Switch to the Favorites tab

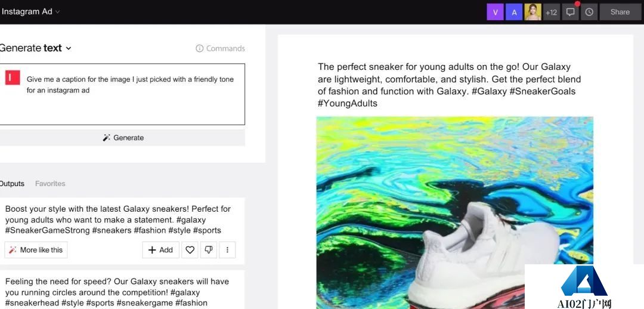tap(50, 184)
